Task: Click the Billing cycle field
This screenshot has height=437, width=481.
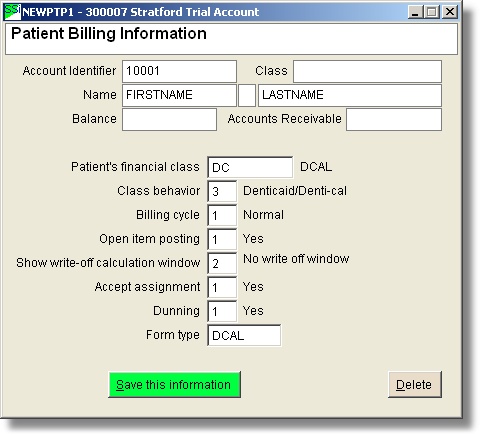Action: [222, 215]
